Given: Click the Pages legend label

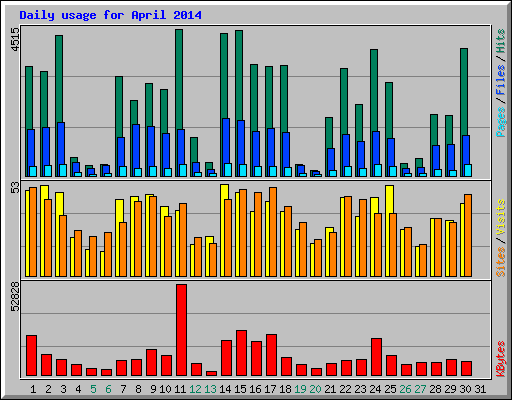Looking at the screenshot, I should [501, 122].
